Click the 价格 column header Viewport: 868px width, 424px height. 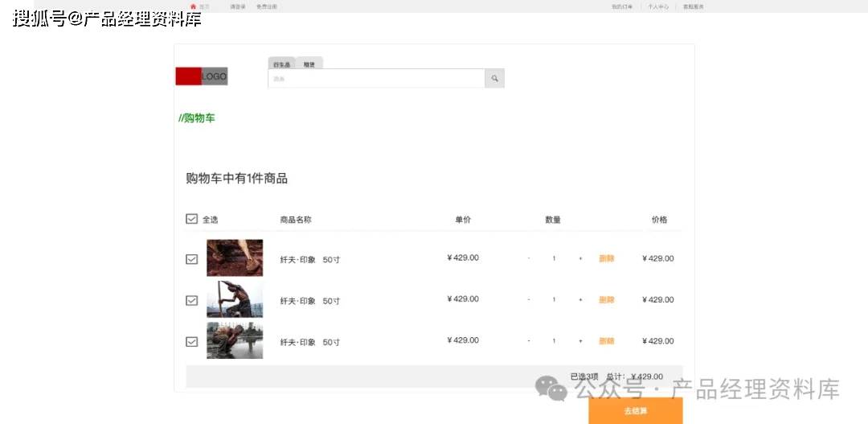click(659, 220)
